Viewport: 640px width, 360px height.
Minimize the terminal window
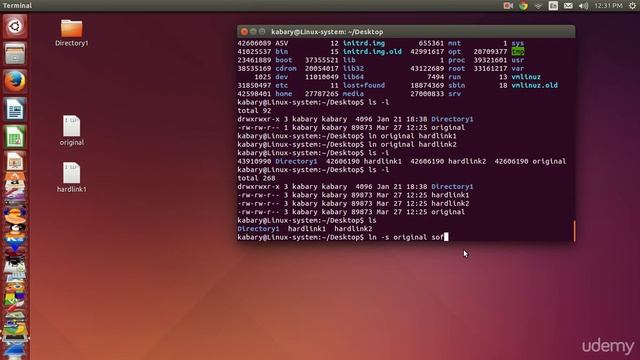tap(253, 32)
